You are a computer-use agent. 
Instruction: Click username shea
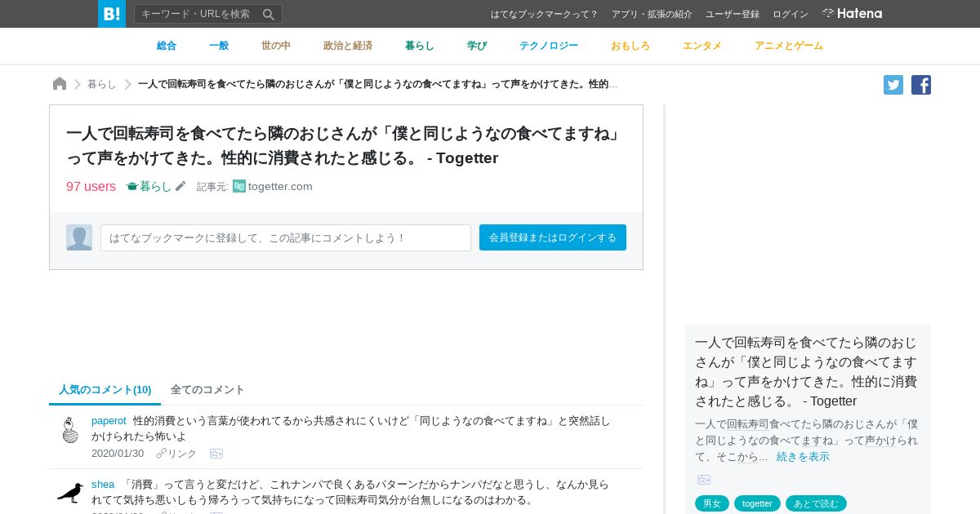(103, 484)
